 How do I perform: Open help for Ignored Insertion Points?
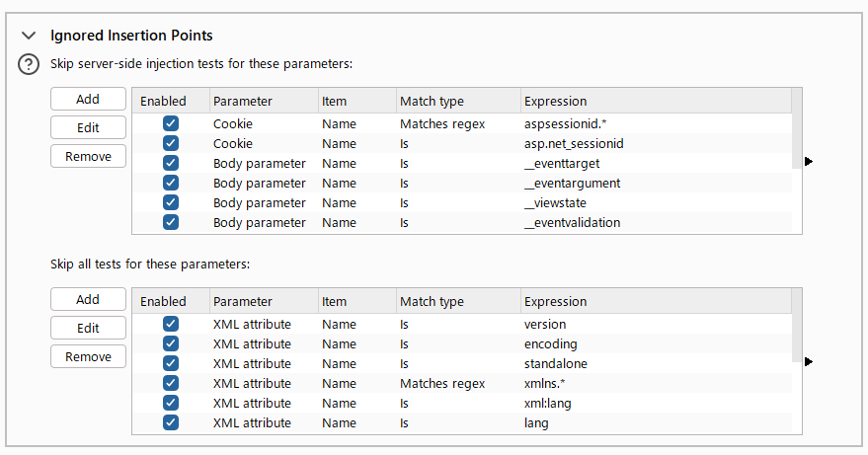point(30,65)
